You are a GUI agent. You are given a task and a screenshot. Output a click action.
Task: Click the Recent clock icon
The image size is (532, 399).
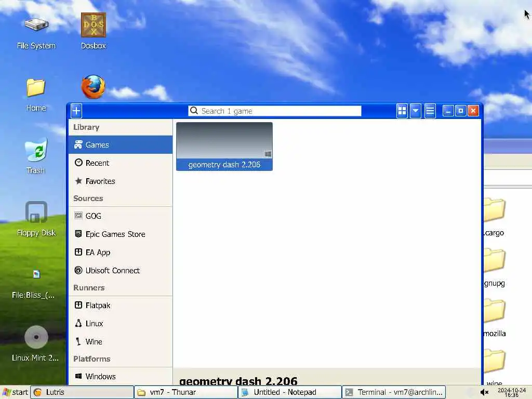pos(78,163)
